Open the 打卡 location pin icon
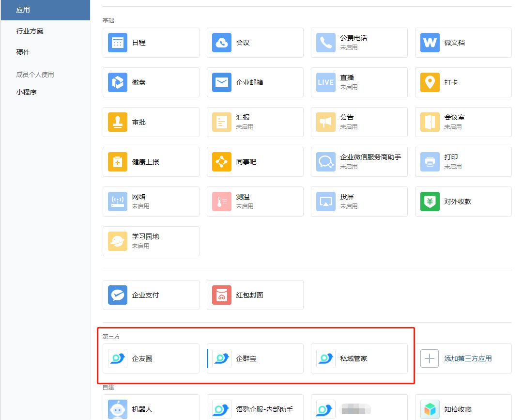Viewport: 523px width, 420px height. [x=430, y=82]
